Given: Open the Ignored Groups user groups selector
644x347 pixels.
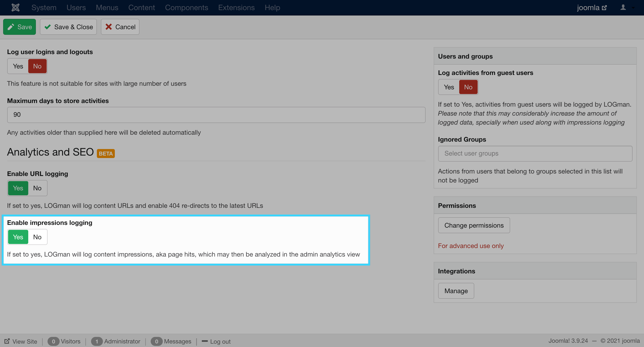Looking at the screenshot, I should click(x=535, y=153).
